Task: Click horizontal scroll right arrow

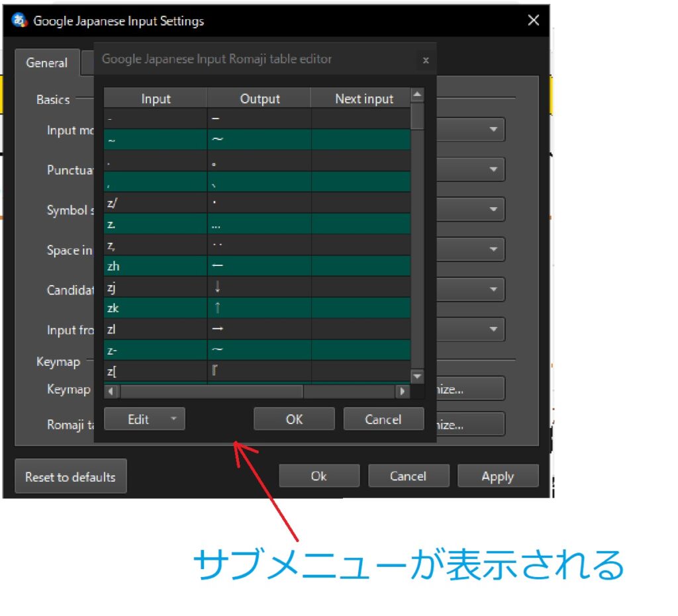Action: 402,392
